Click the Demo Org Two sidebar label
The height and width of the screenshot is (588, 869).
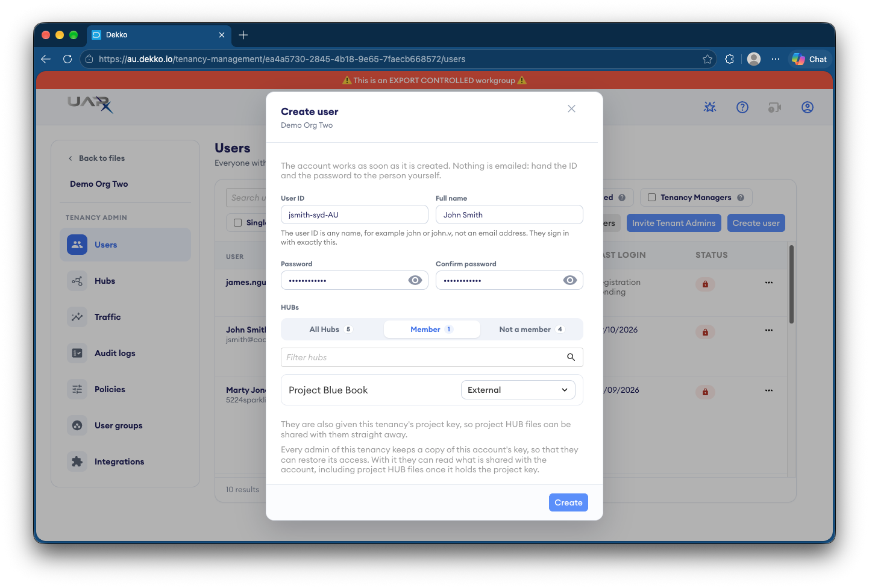(x=99, y=184)
